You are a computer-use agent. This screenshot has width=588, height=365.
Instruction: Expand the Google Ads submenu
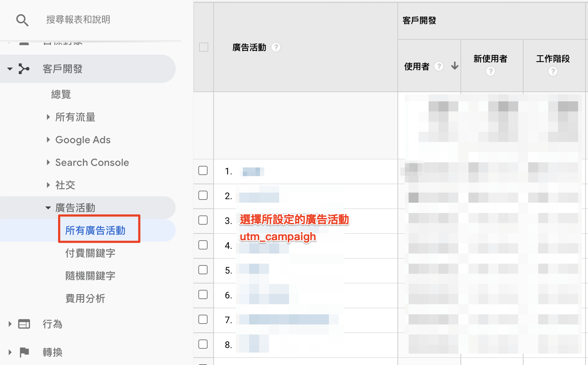[48, 140]
